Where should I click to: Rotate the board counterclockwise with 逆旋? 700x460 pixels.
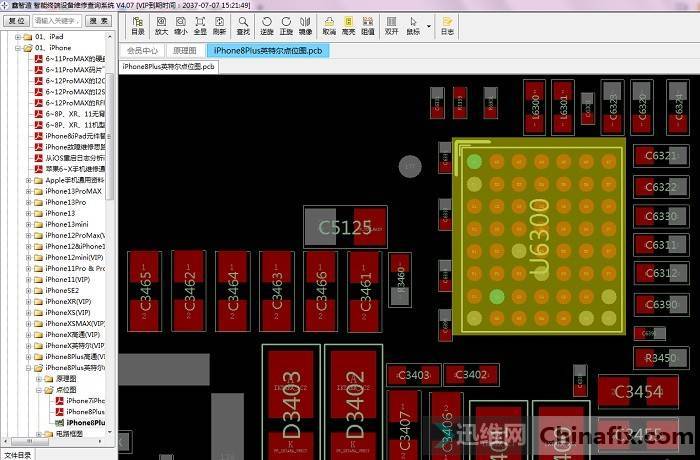(x=268, y=25)
